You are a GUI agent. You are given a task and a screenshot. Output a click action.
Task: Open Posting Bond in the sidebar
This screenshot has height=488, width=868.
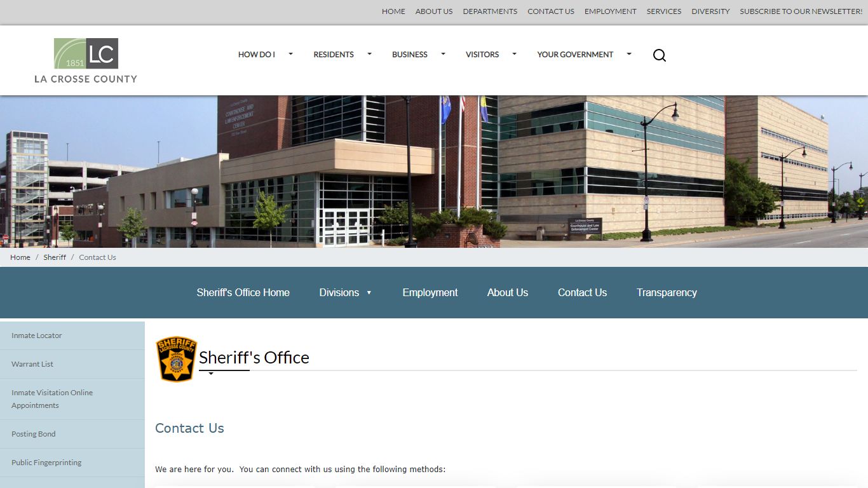tap(72, 434)
